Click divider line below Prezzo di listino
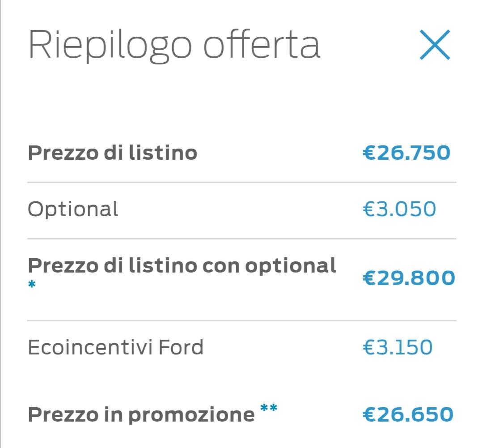The height and width of the screenshot is (448, 483). click(x=242, y=182)
